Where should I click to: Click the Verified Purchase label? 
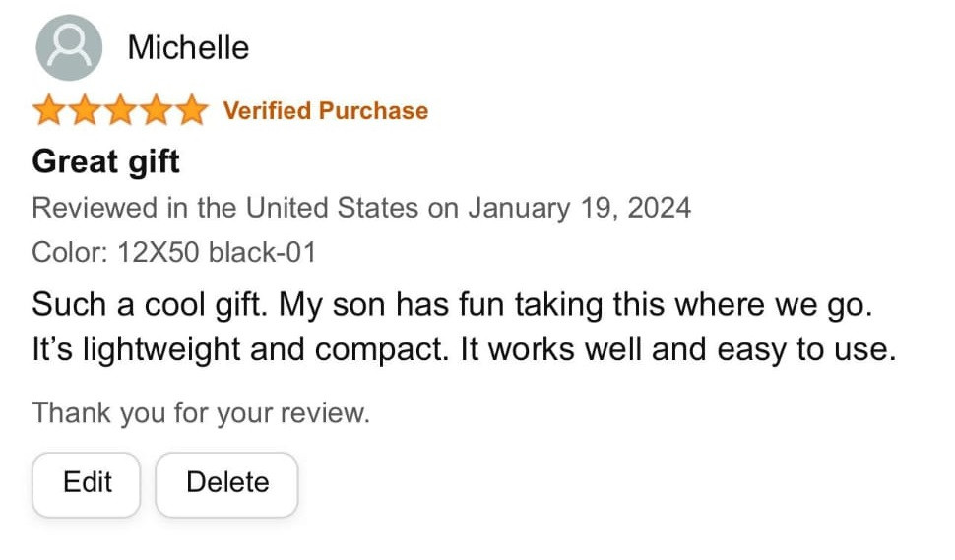[x=325, y=110]
